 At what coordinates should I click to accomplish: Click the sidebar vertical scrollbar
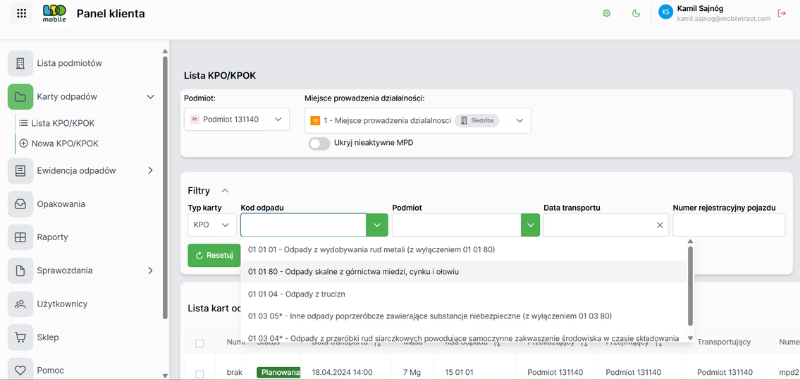coord(165,188)
